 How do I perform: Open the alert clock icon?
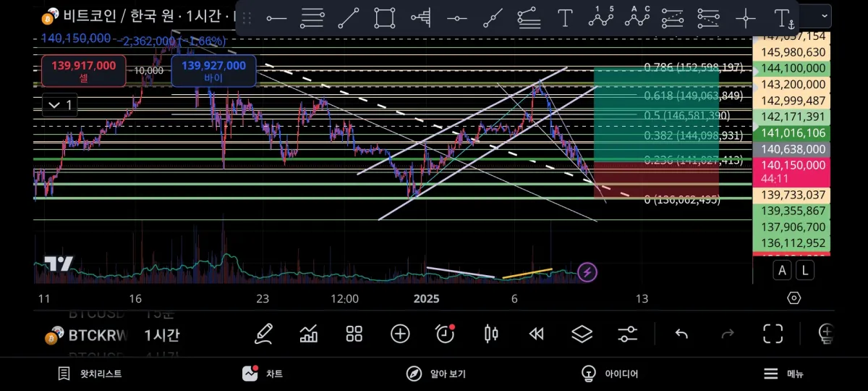[445, 334]
